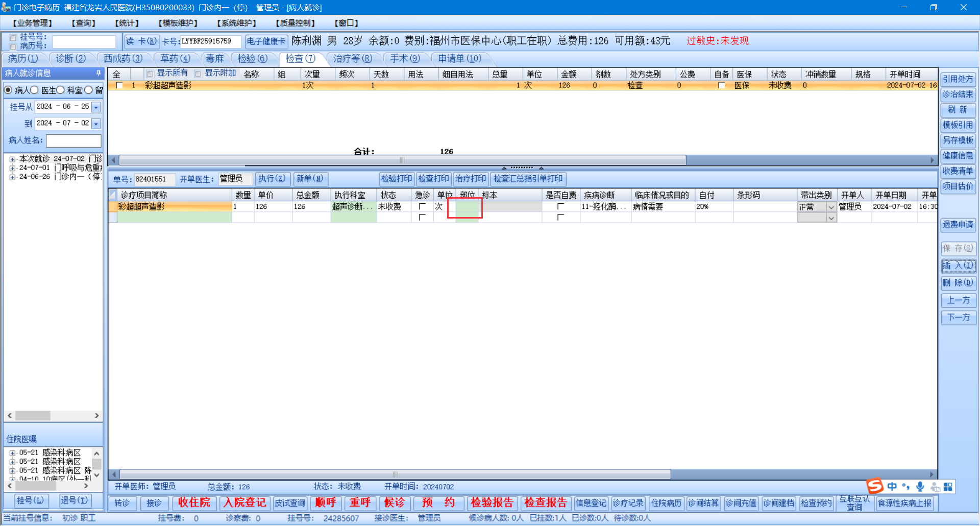This screenshot has height=526, width=980.
Task: Toggle 是否自费 checkbox for 彩超超声造影 row
Action: click(x=560, y=206)
